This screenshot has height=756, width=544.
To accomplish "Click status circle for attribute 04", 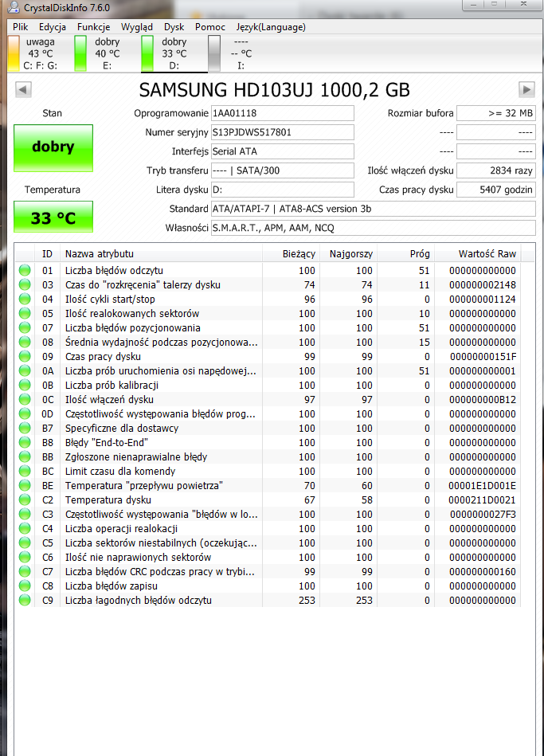I will pos(25,299).
